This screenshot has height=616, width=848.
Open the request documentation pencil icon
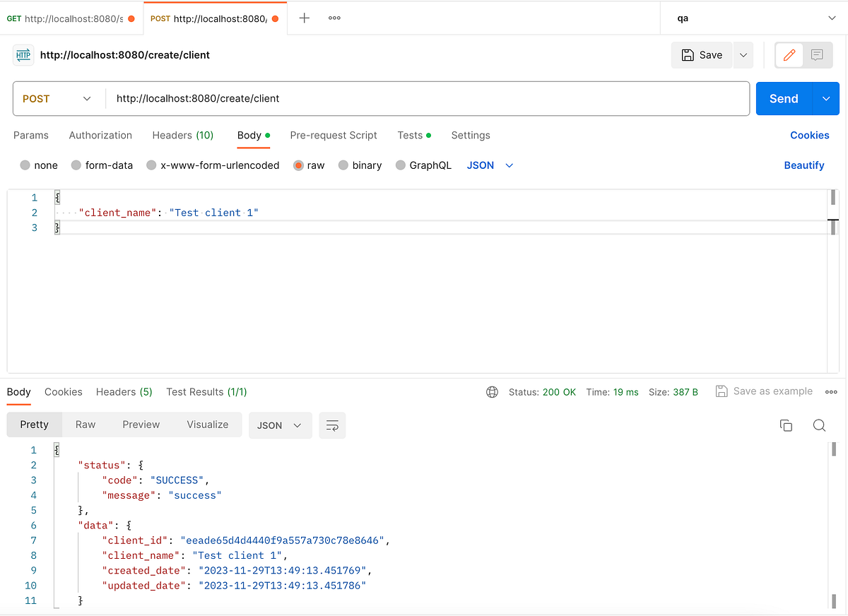788,54
